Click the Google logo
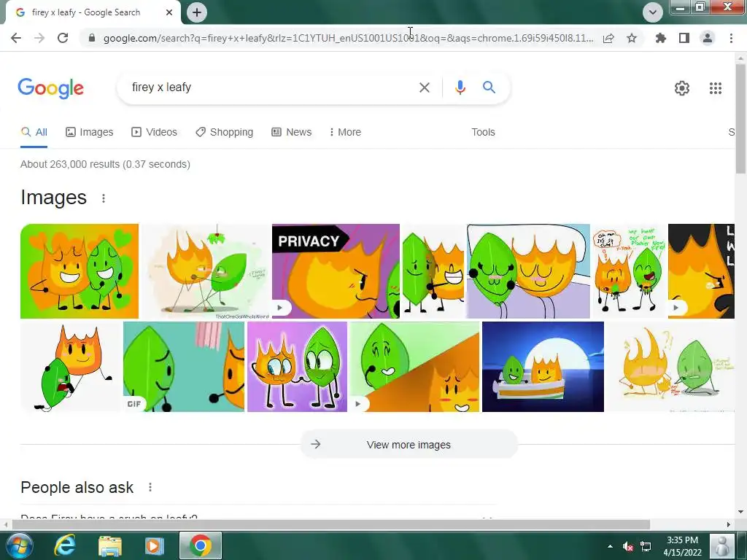The image size is (747, 560). (50, 88)
